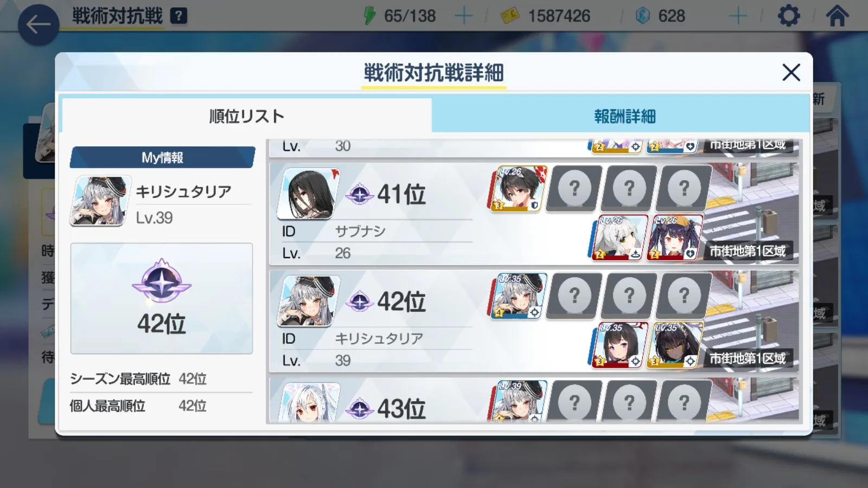Image resolution: width=868 pixels, height=488 pixels.
Task: Select 順位リスト tab
Action: [x=247, y=115]
